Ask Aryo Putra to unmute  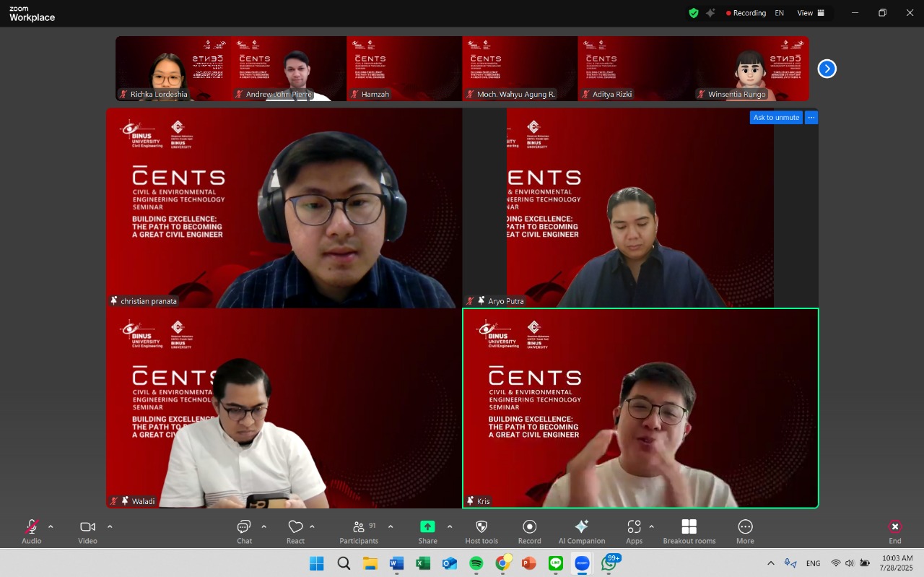coord(776,117)
